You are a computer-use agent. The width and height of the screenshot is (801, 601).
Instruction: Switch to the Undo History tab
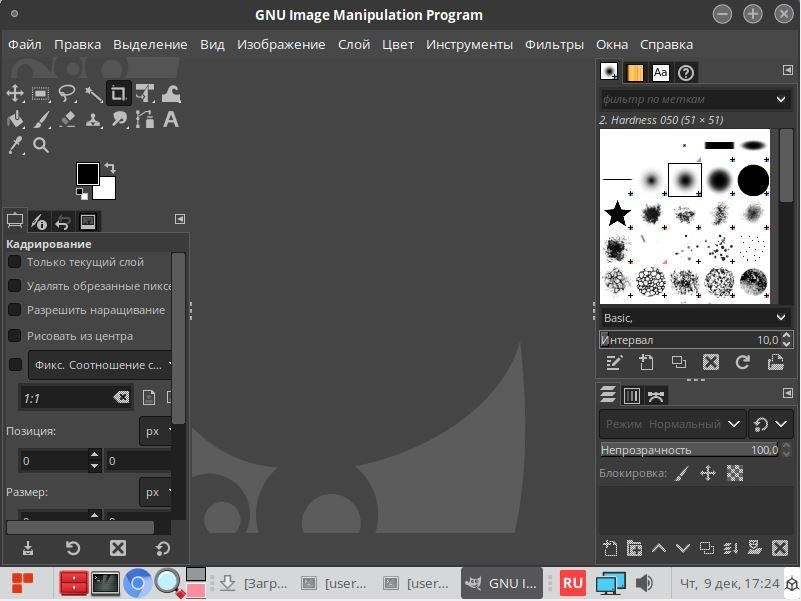63,221
